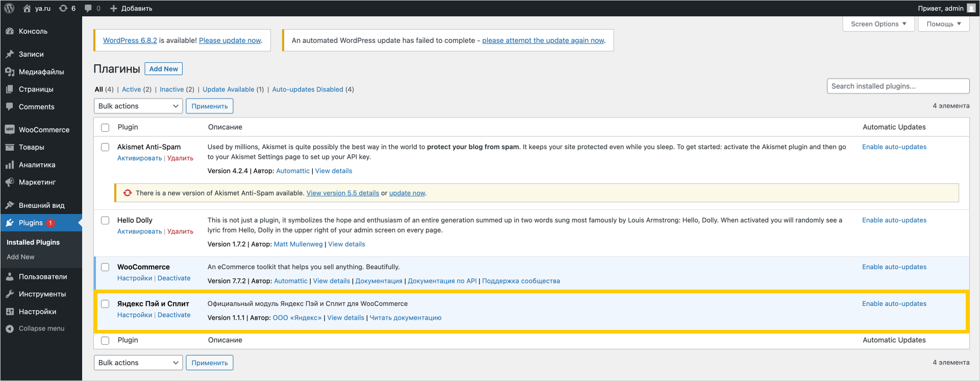This screenshot has width=980, height=381.
Task: Filter plugins by Inactive tab
Action: click(x=171, y=89)
